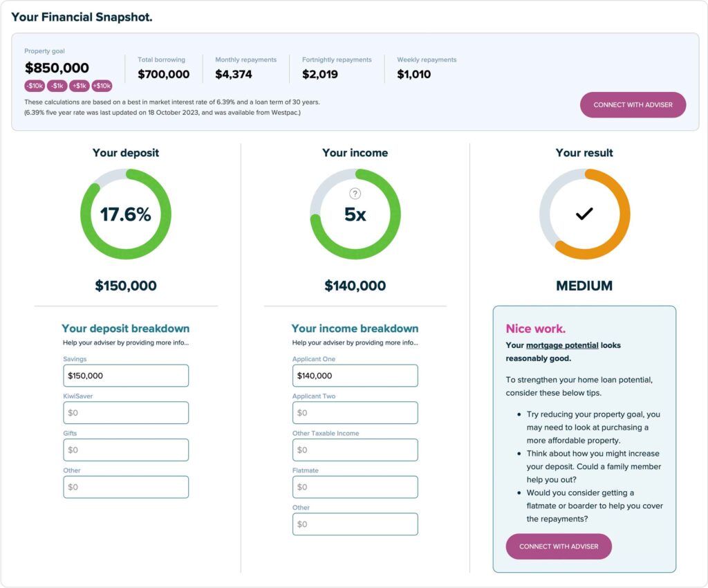Increase property goal with +$10k button
Viewport: 708px width, 588px height.
(x=102, y=86)
